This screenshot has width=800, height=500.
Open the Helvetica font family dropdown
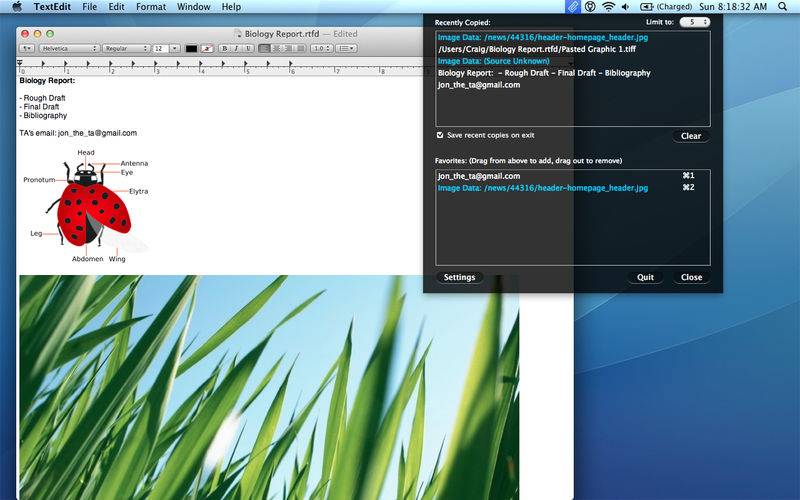69,48
